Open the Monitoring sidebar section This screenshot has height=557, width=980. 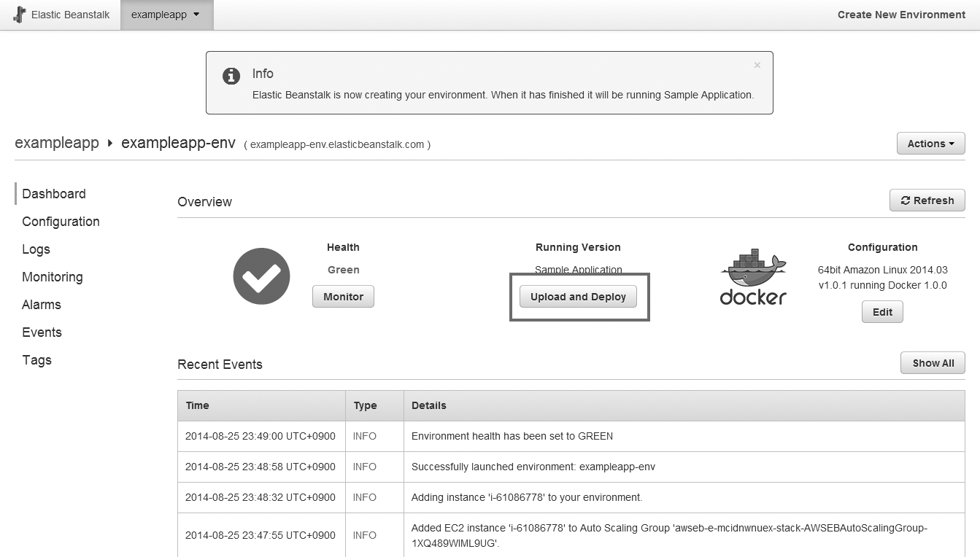pyautogui.click(x=53, y=277)
